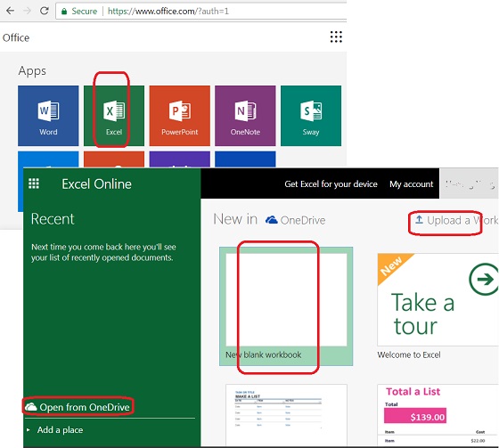Click the OneDrive cloud icon next to New in
This screenshot has height=448, width=499.
pyautogui.click(x=272, y=220)
